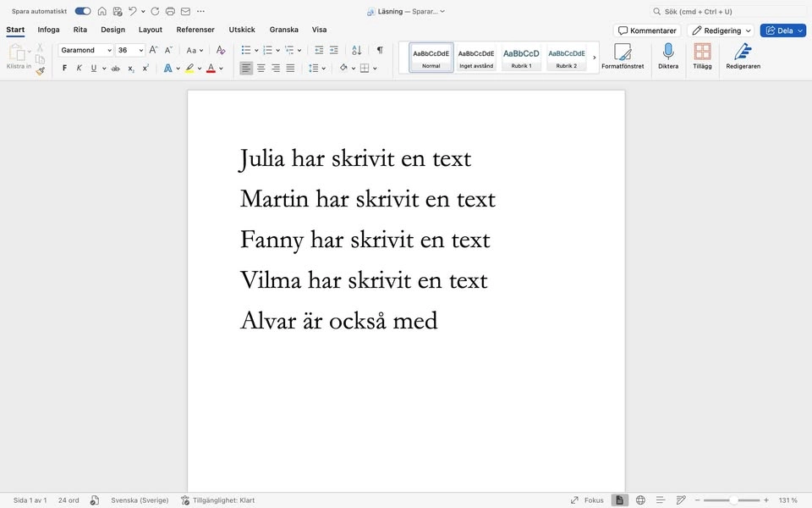Open the Layout tab
The image size is (812, 508).
click(151, 30)
